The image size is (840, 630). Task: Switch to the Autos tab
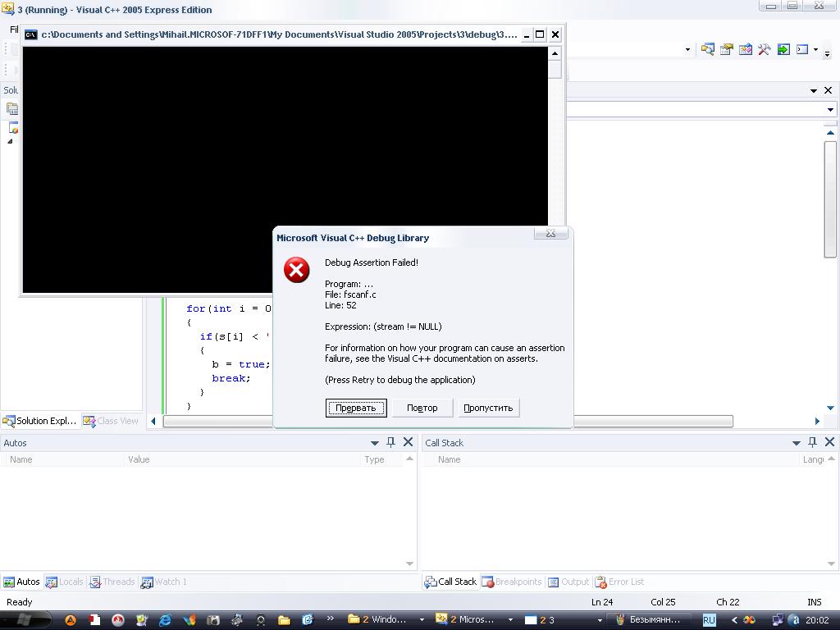[x=22, y=582]
